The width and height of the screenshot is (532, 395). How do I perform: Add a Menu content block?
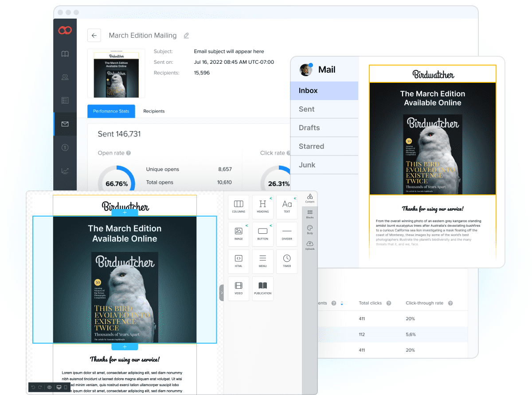(263, 261)
